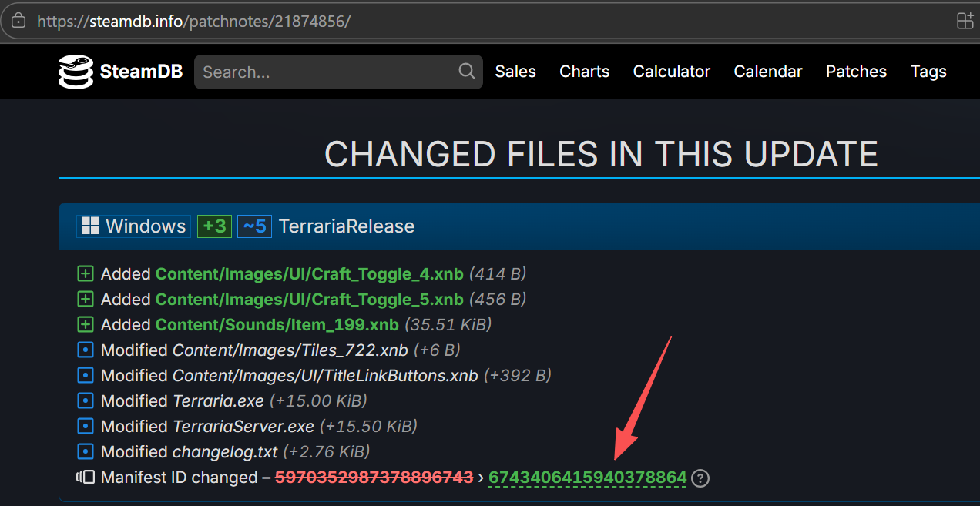Click the SteamDB home link text
Screen dimensions: 980x506
(x=141, y=72)
